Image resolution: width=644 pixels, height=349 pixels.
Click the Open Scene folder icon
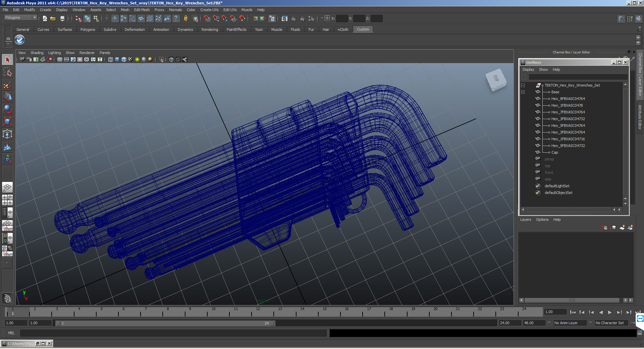point(53,18)
